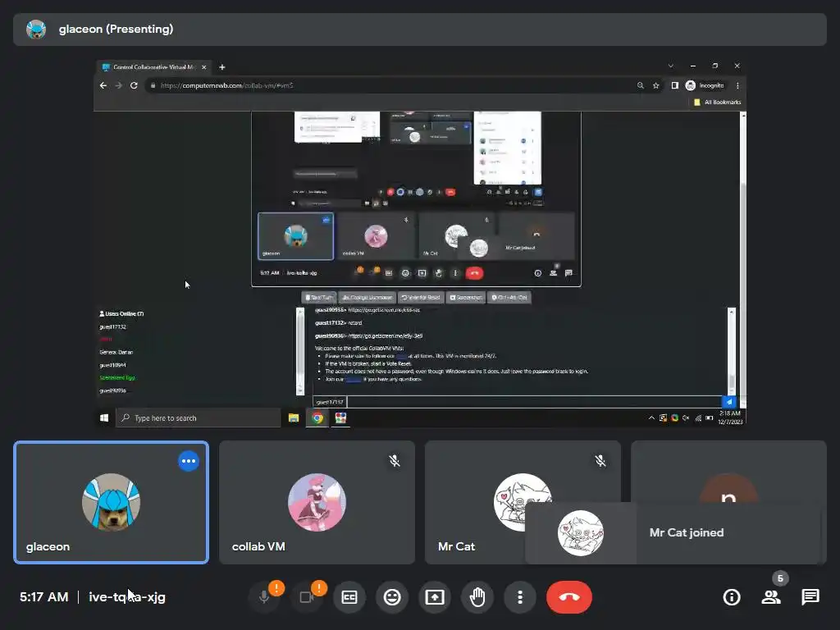Click the zoom magnifier in address bar
840x630 pixels.
[x=640, y=85]
